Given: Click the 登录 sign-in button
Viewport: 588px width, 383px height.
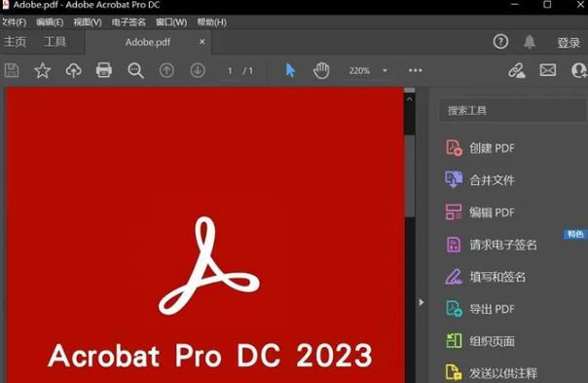Looking at the screenshot, I should (569, 43).
